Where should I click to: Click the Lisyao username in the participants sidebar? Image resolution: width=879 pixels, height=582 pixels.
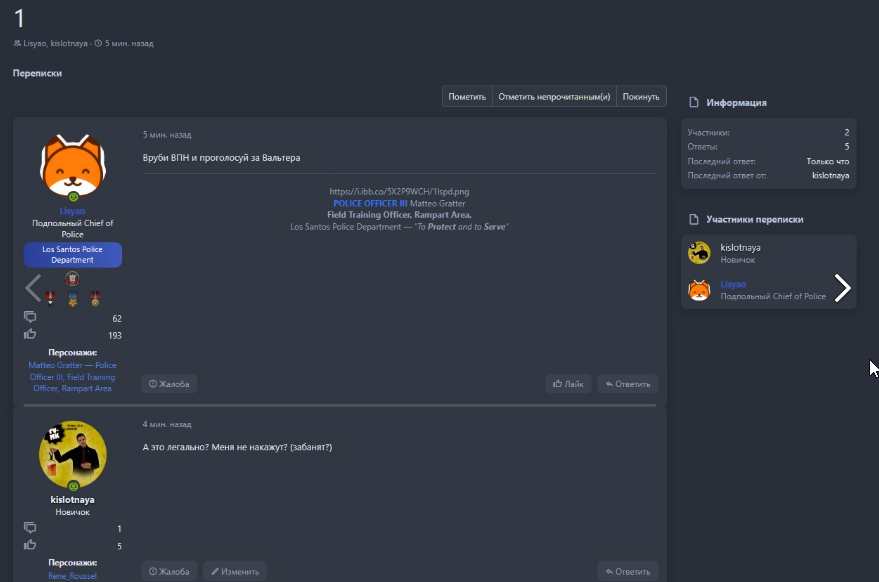click(x=735, y=284)
